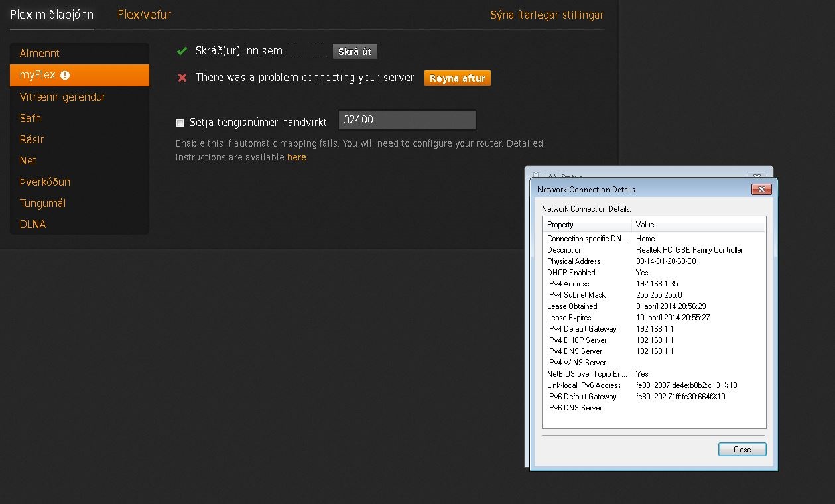Select the 'Plex miðlaþjónn' tab
835x504 pixels.
coord(52,15)
